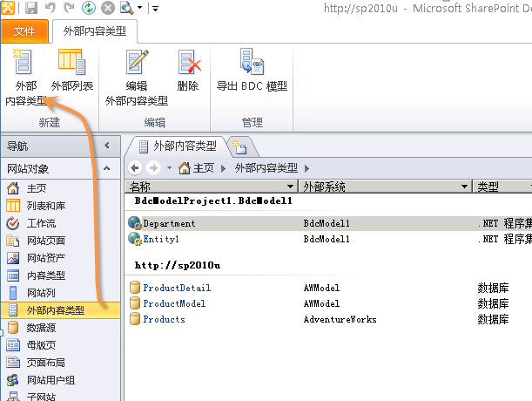This screenshot has height=401, width=532.
Task: Select 外部内容类型 in navigation pane
Action: tap(60, 310)
